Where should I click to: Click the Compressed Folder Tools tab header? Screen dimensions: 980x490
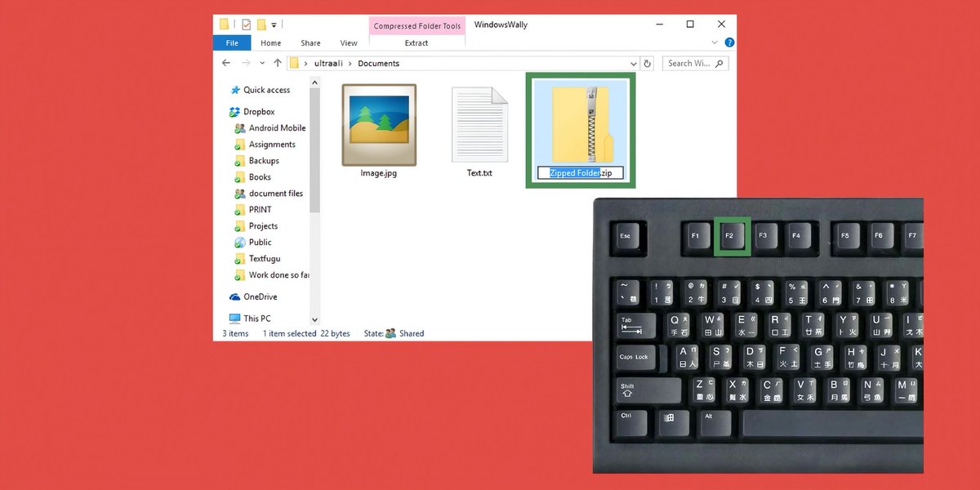click(x=417, y=25)
